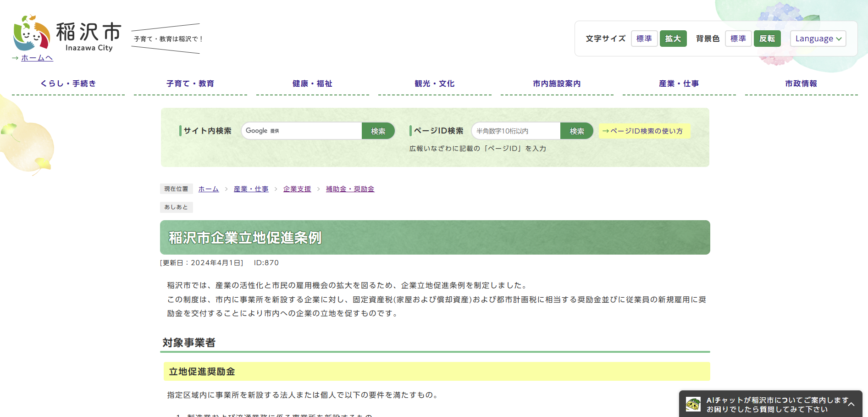Go to 補助金・奨励金 in the breadcrumb
This screenshot has width=868, height=417.
pyautogui.click(x=350, y=189)
